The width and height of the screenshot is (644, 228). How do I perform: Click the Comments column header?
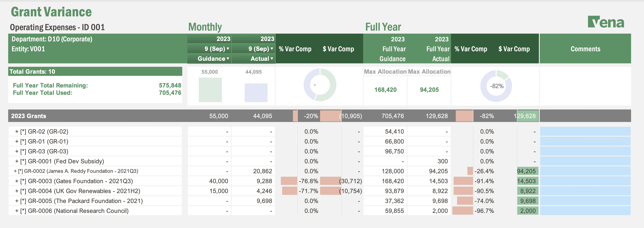(x=585, y=49)
